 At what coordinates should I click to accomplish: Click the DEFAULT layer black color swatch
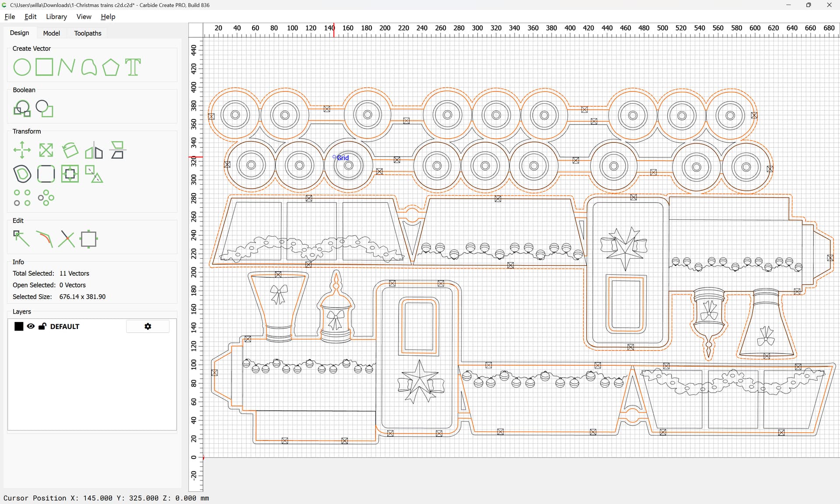[x=19, y=326]
